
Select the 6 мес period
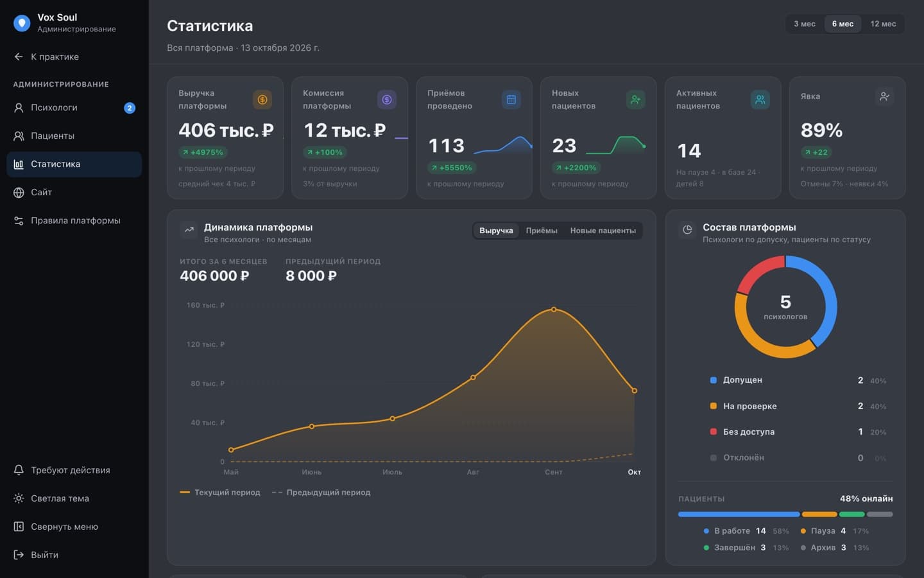click(x=843, y=24)
